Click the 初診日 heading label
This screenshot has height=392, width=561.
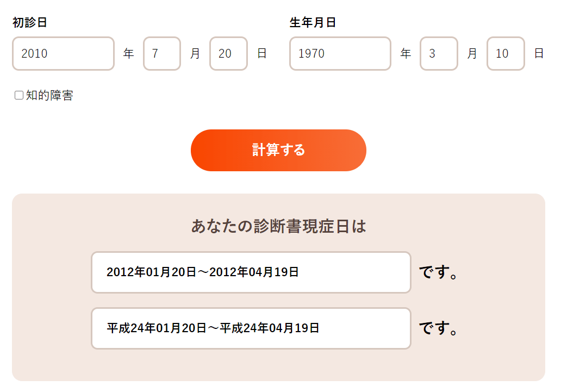tap(30, 23)
